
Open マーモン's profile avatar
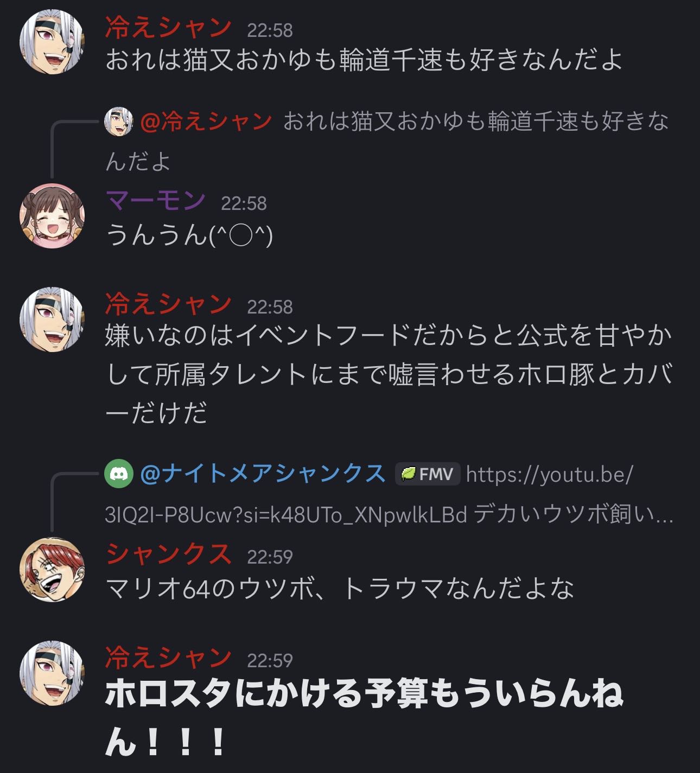pos(52,215)
